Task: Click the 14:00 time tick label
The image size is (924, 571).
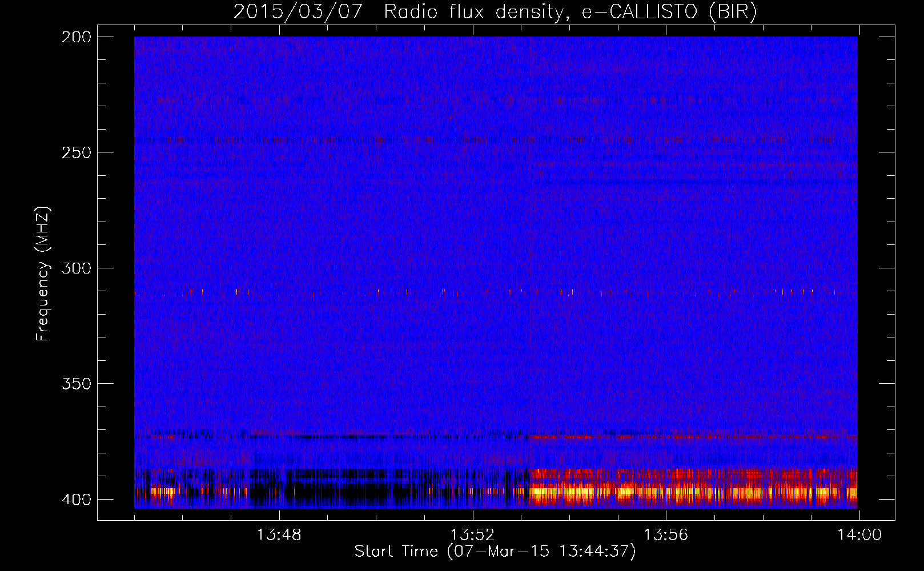Action: coord(859,535)
